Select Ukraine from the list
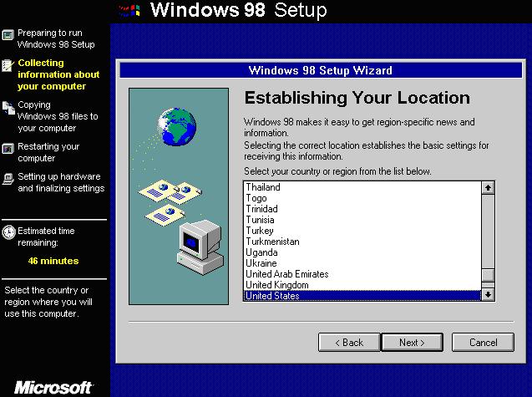 (362, 263)
